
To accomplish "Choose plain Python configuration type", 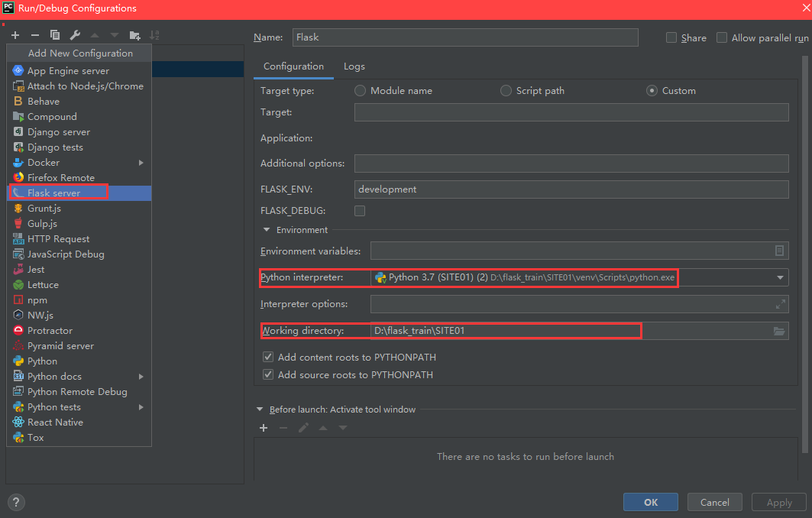I will tap(79, 361).
